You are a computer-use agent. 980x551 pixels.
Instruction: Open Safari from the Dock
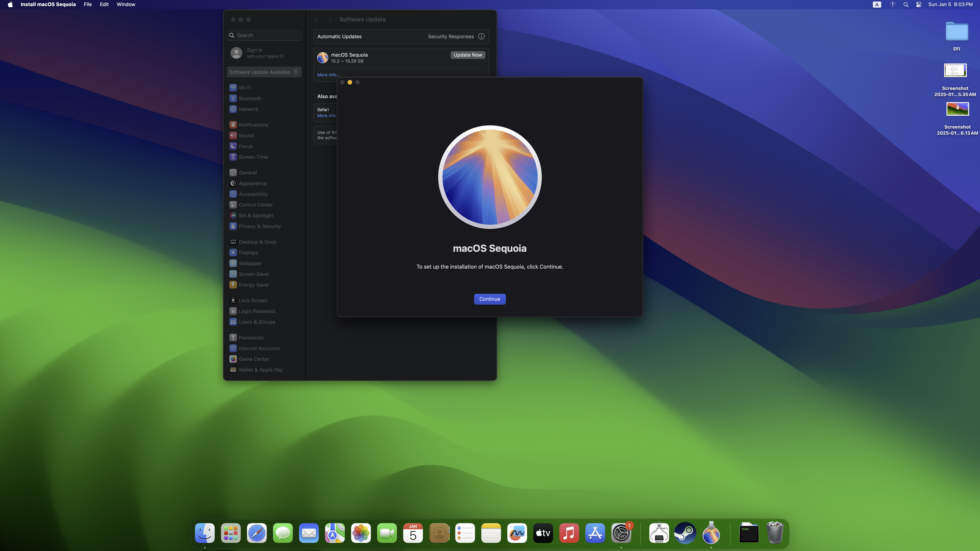tap(257, 533)
